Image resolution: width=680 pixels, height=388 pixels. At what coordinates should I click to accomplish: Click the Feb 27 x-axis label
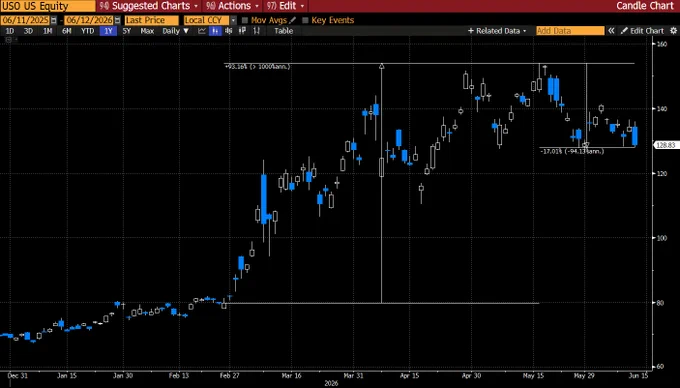[x=229, y=375]
